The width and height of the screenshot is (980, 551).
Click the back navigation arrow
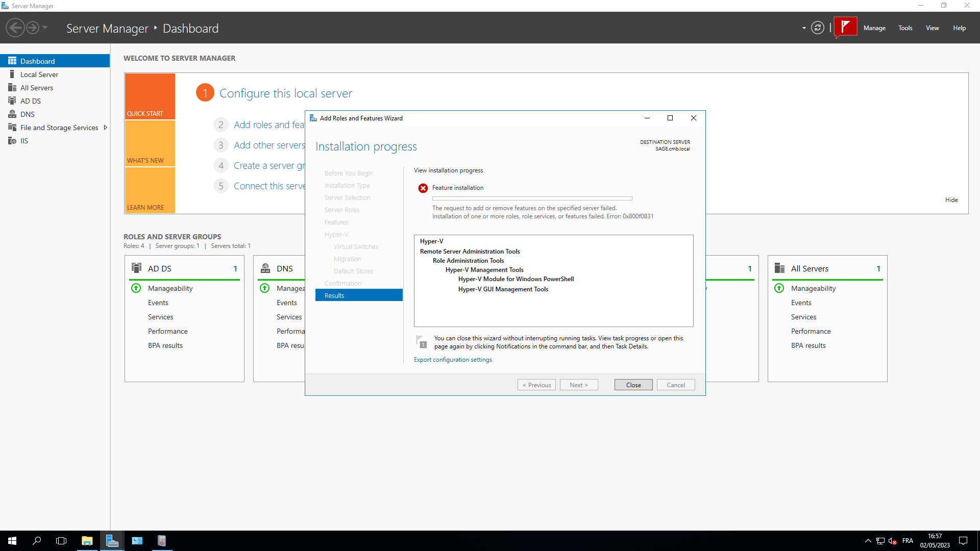coord(15,28)
